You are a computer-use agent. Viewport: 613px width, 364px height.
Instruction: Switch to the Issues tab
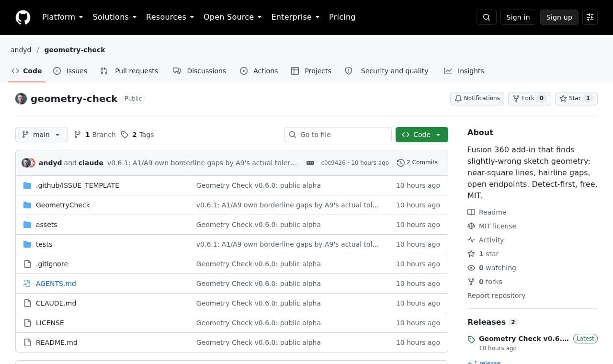click(70, 71)
